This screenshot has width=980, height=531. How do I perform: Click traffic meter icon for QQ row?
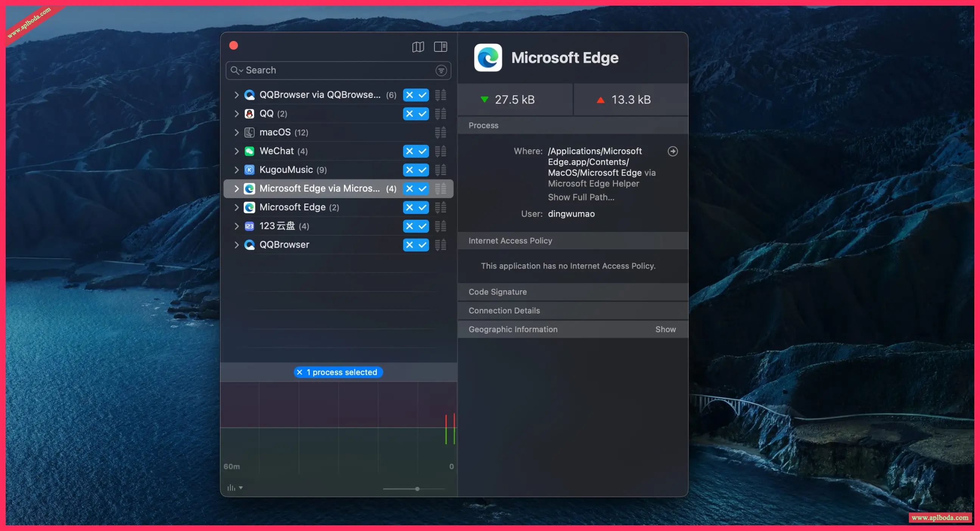[440, 114]
